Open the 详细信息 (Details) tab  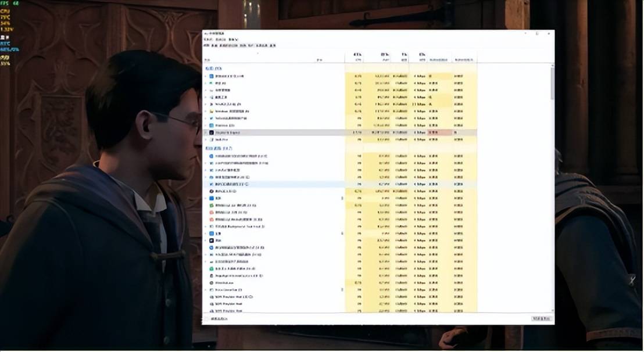(262, 45)
